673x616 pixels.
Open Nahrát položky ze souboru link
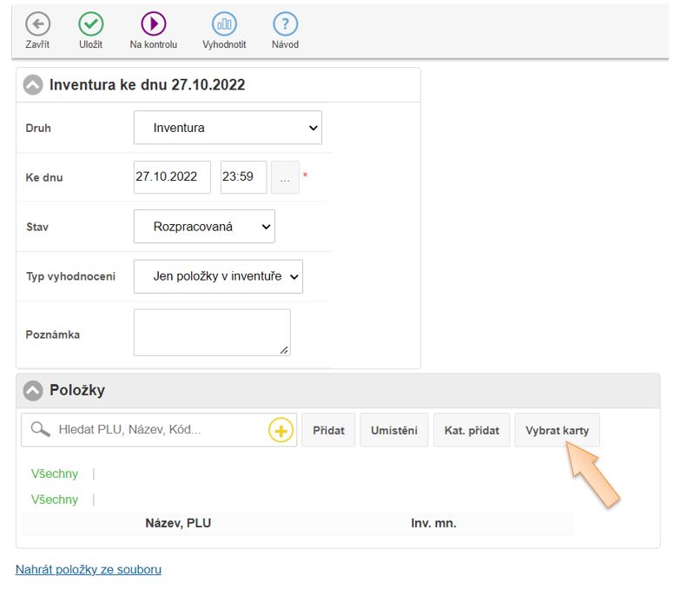click(x=89, y=570)
